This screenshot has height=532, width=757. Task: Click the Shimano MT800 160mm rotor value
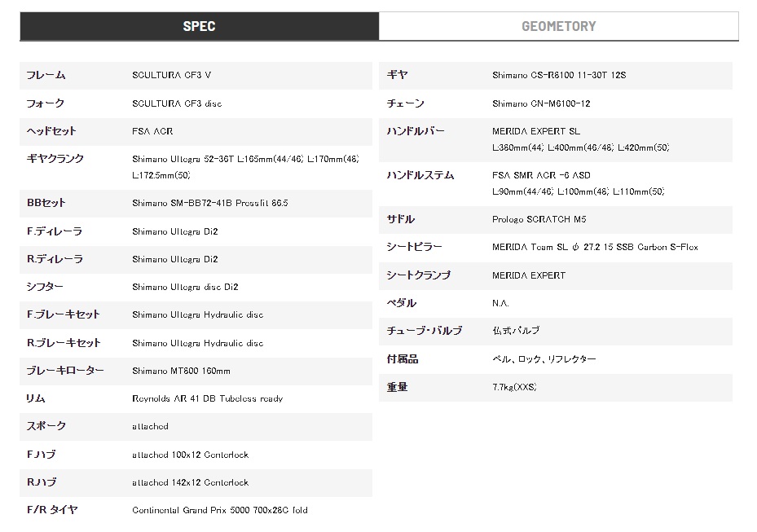(x=181, y=372)
